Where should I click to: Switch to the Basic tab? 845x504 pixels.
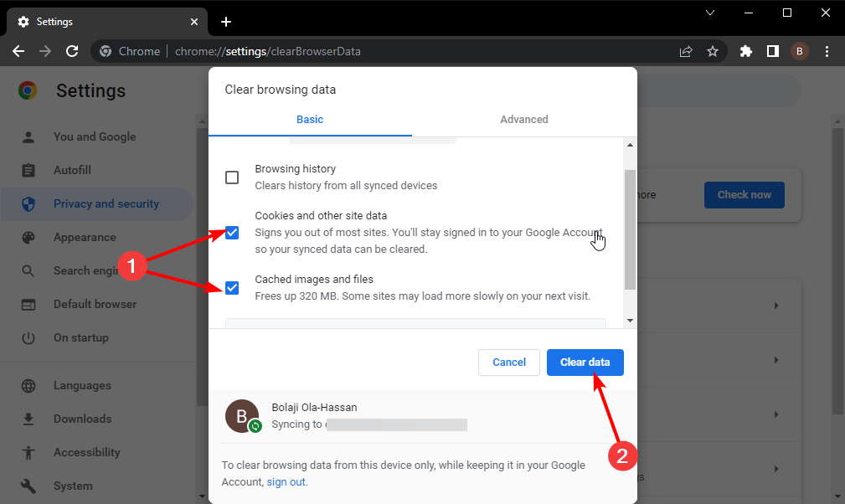(310, 120)
